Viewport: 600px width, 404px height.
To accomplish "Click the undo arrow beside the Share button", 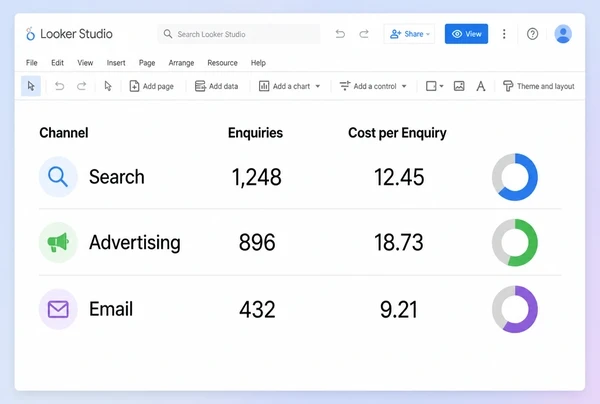I will click(x=340, y=34).
